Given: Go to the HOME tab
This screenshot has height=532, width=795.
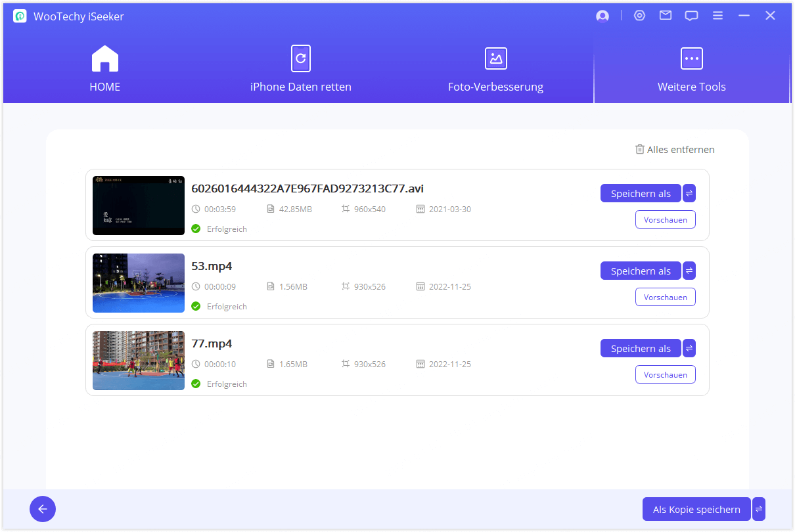Looking at the screenshot, I should pyautogui.click(x=105, y=70).
